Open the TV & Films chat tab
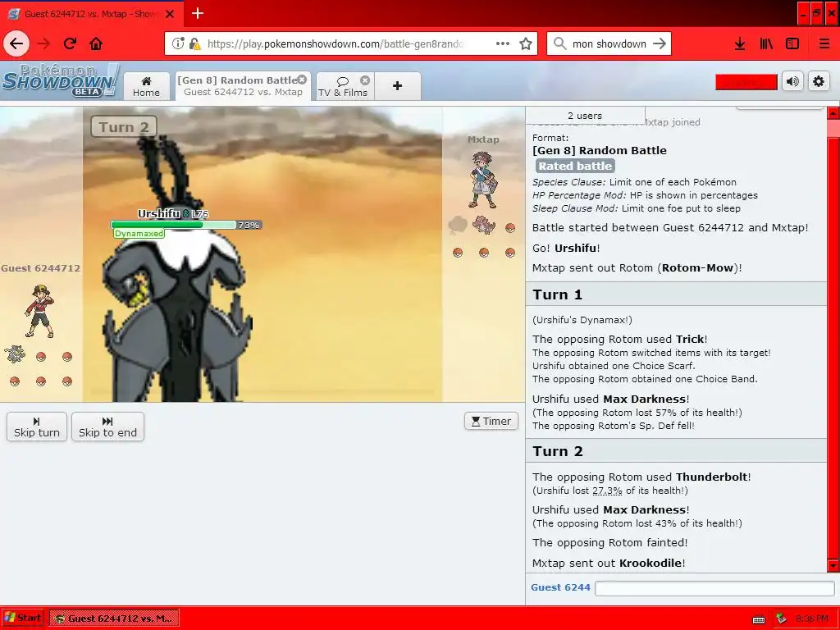840x630 pixels. [x=344, y=86]
